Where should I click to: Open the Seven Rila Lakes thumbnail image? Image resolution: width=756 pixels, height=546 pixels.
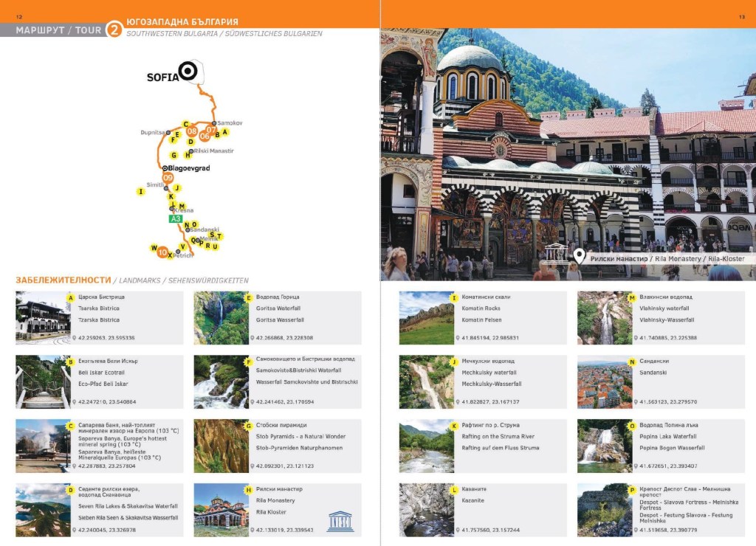pyautogui.click(x=43, y=510)
